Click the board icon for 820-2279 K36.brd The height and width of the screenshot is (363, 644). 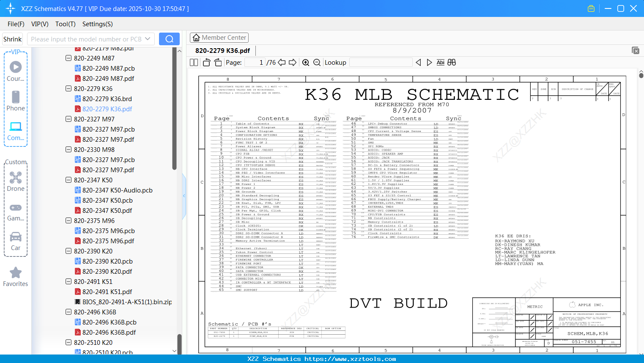(78, 99)
